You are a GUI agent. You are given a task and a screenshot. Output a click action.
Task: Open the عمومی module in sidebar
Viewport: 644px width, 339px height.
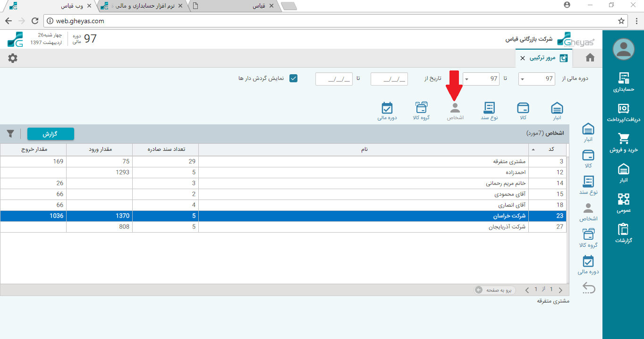point(624,203)
